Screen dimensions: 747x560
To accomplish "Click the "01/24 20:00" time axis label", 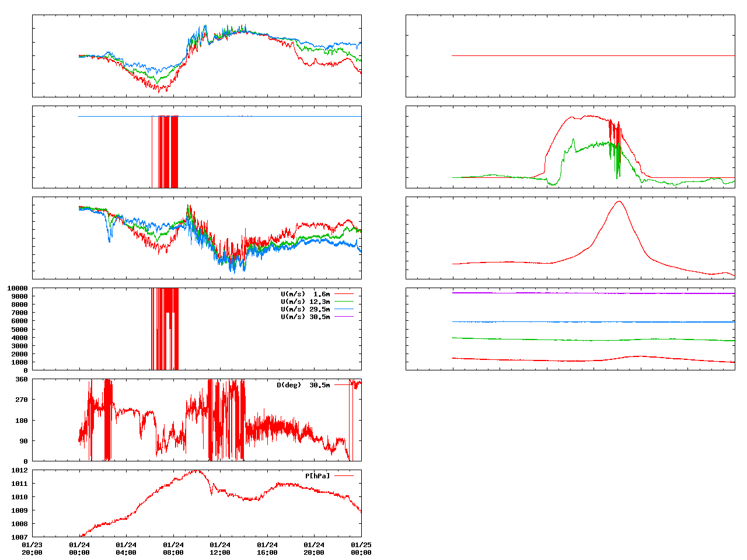I will coord(314,549).
